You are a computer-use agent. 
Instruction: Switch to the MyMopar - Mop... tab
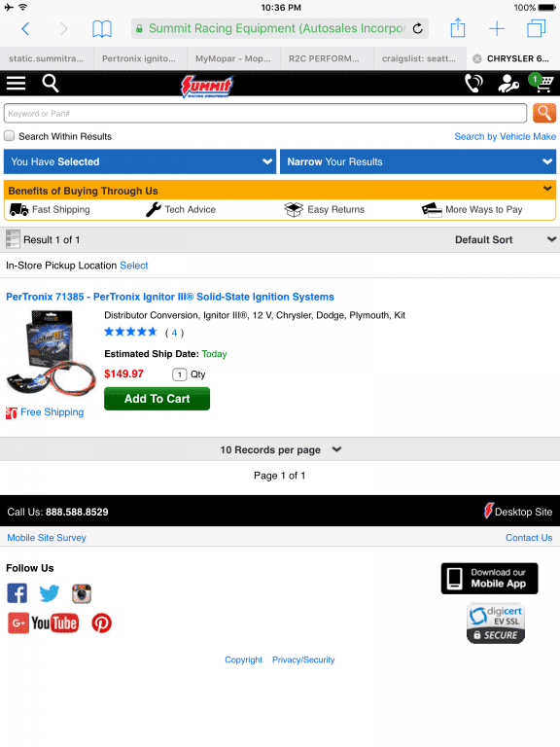tap(233, 58)
